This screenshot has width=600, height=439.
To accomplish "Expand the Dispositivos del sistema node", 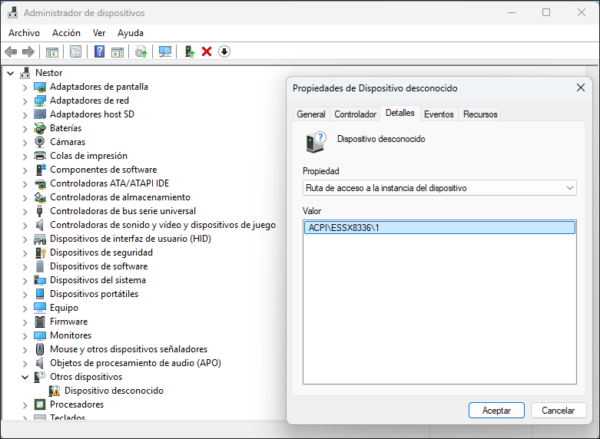I will pyautogui.click(x=25, y=280).
